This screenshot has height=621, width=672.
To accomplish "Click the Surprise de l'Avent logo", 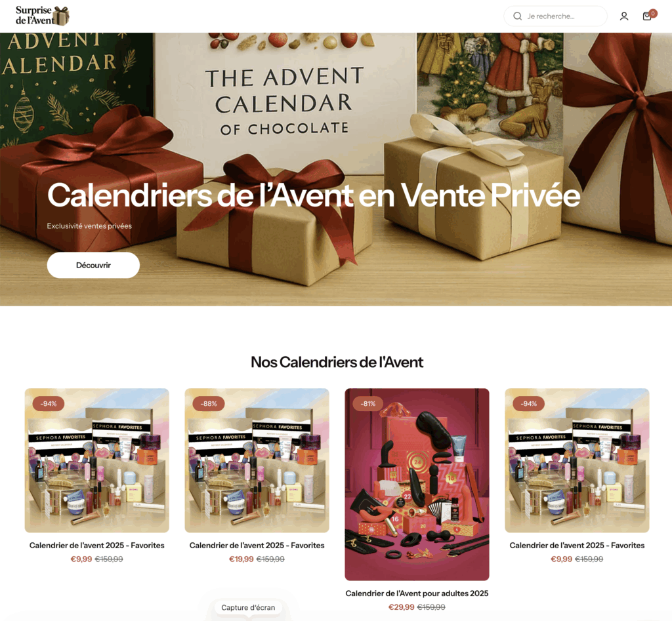I will tap(42, 16).
